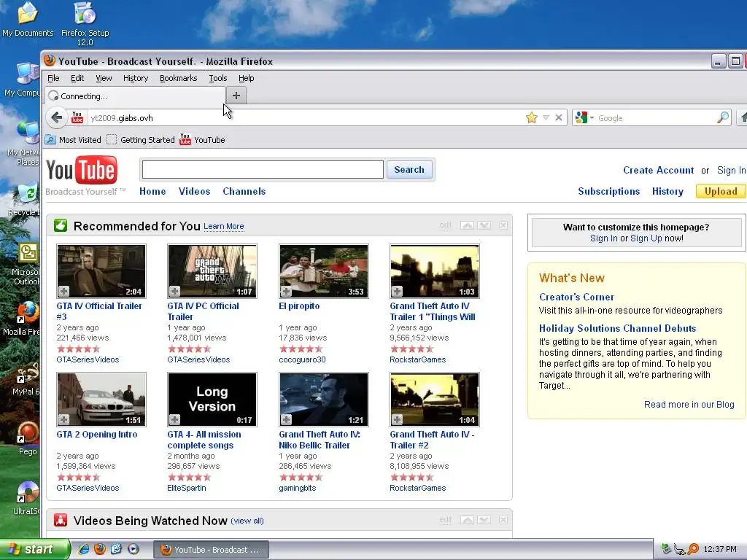Go to Home on YouTube navigation
Viewport: 747px width, 560px height.
point(152,192)
